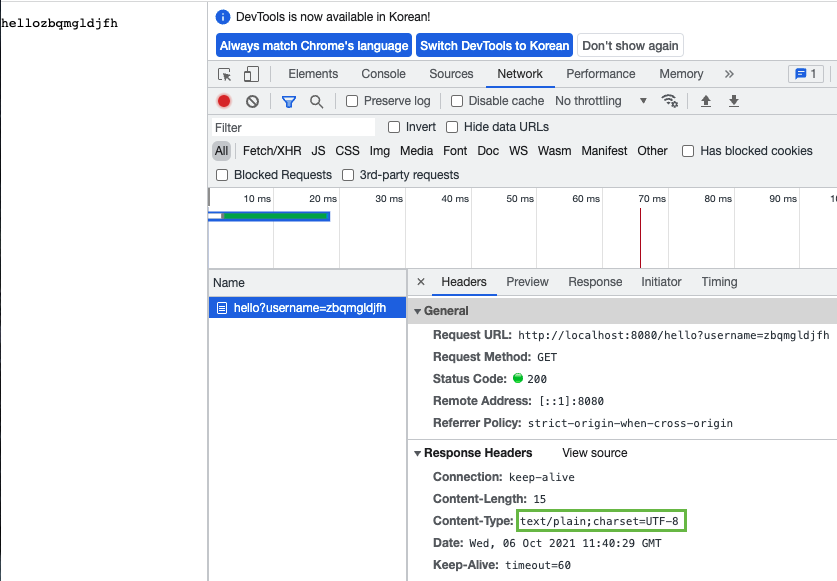
Task: Check 3rd-party requests checkbox
Action: coord(348,175)
